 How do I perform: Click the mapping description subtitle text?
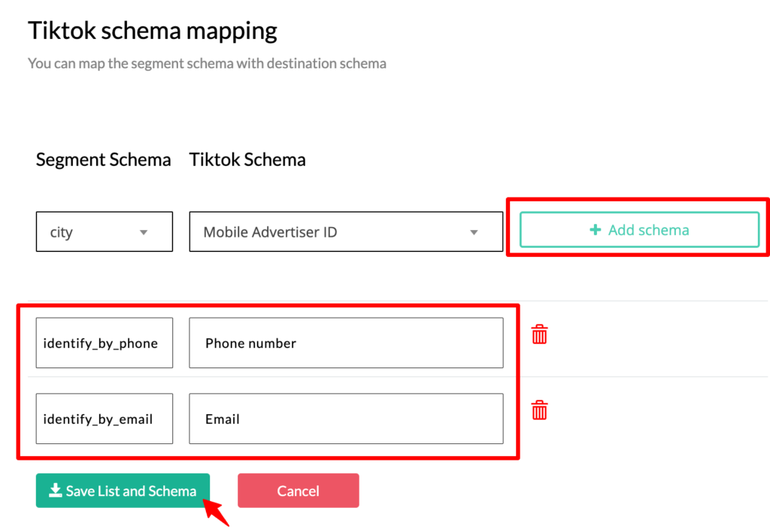[x=207, y=63]
